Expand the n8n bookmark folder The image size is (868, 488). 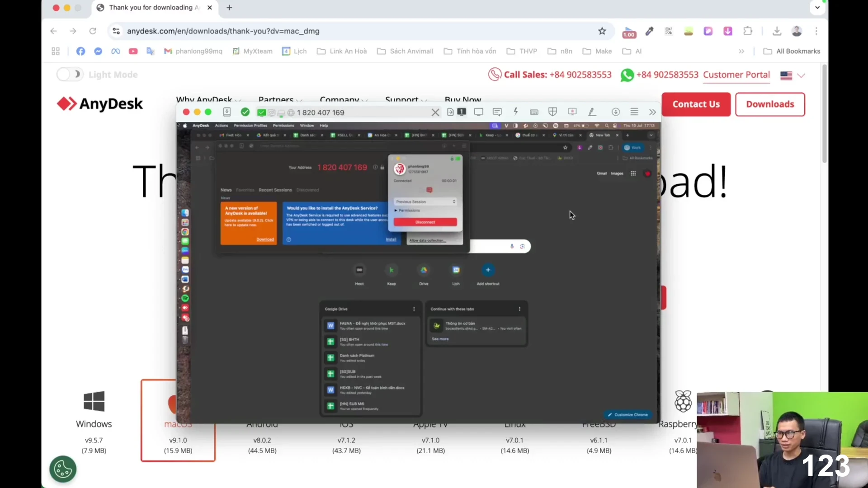tap(560, 51)
